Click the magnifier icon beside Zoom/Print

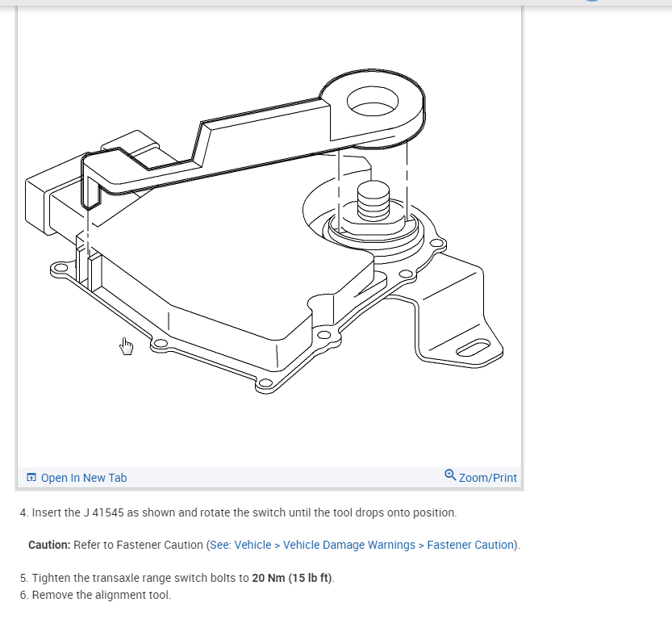[450, 475]
